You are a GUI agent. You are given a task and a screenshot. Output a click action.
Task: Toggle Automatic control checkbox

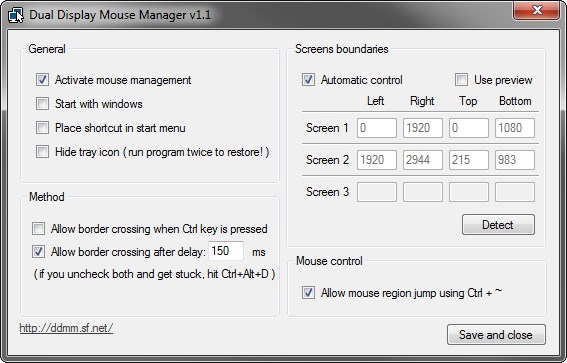pyautogui.click(x=308, y=80)
